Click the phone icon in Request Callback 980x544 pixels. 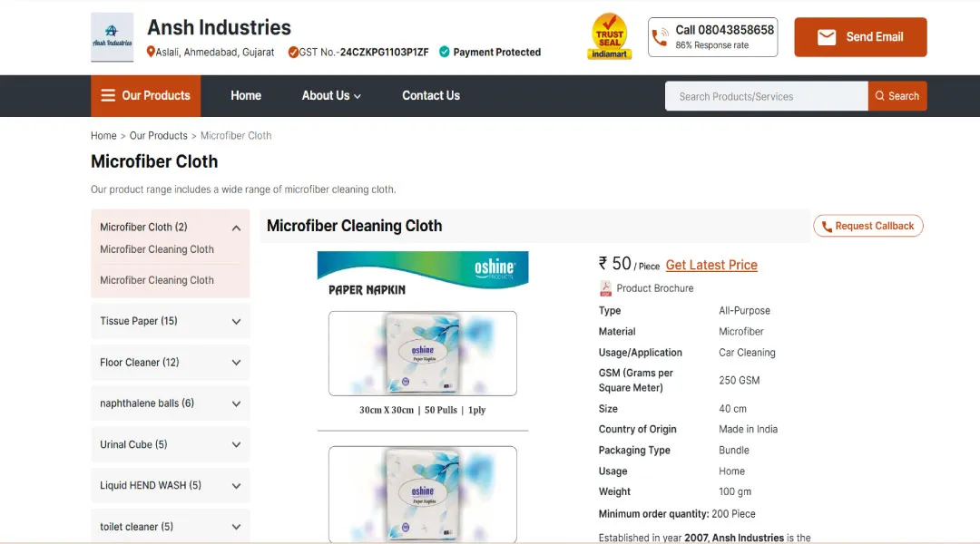click(x=827, y=226)
